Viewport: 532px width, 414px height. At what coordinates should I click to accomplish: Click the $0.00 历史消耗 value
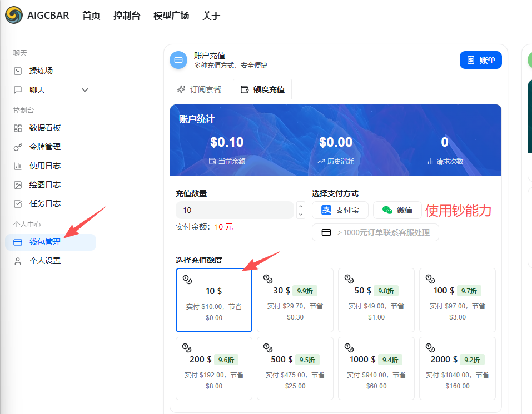click(336, 142)
